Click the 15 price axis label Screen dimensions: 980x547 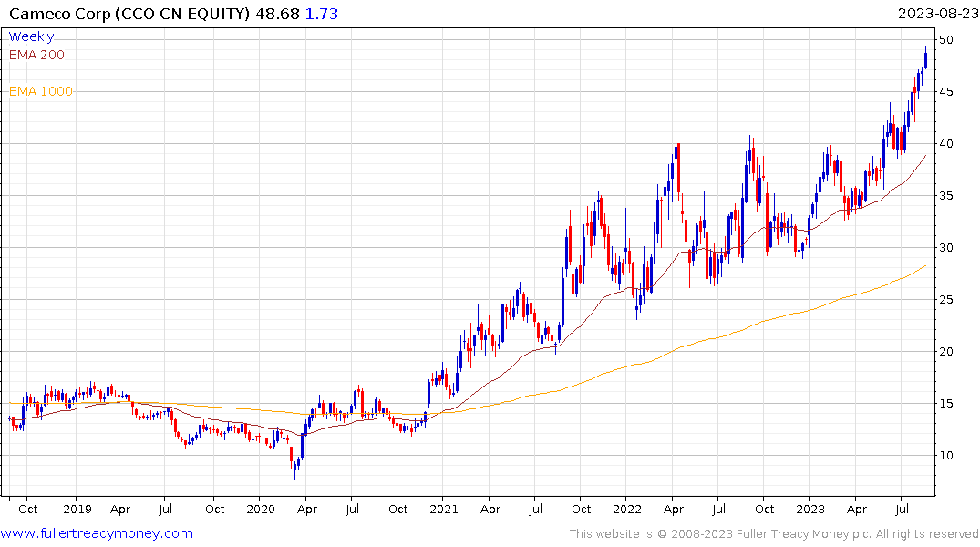(x=946, y=403)
